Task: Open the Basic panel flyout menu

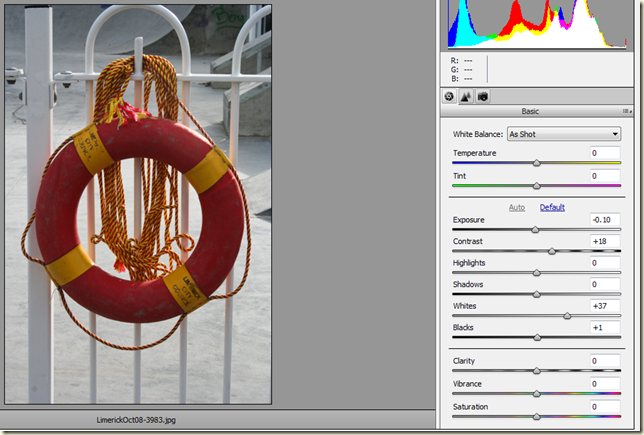Action: tap(627, 112)
